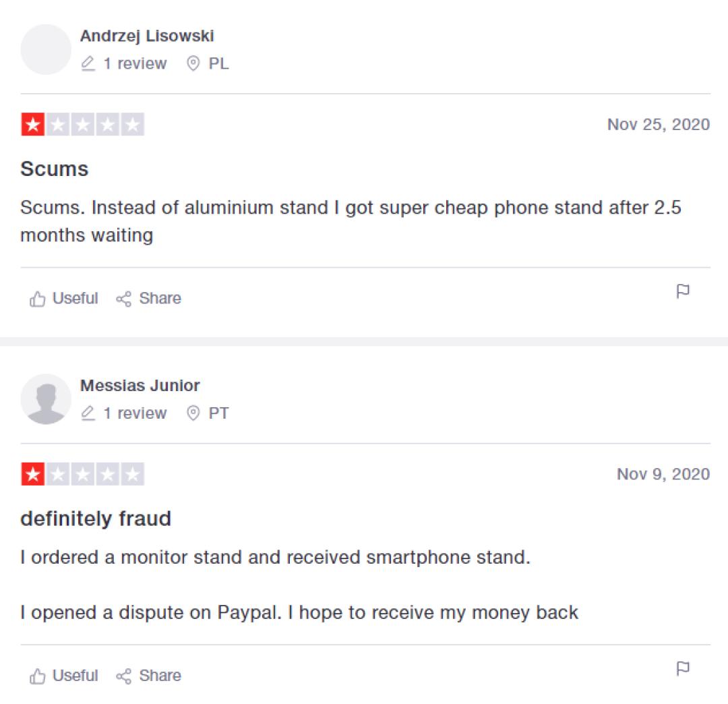The image size is (728, 704).
Task: Open the definitely fraud review title
Action: tap(96, 519)
